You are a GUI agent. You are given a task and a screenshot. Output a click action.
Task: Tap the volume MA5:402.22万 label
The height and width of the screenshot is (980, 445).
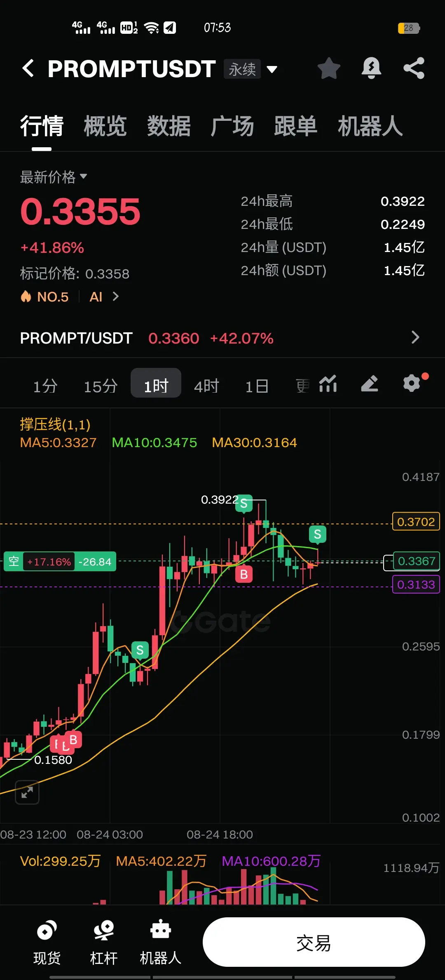161,861
